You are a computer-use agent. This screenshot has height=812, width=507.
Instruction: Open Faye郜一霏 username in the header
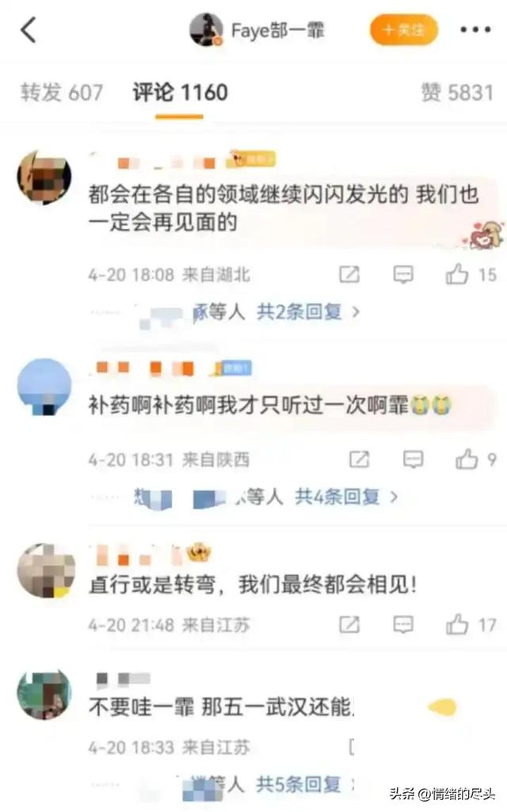(277, 31)
